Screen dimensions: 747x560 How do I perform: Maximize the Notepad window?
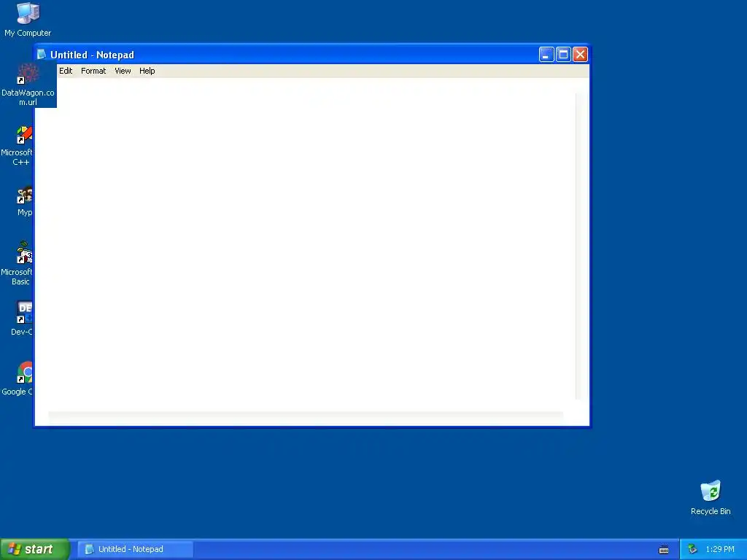pyautogui.click(x=563, y=54)
